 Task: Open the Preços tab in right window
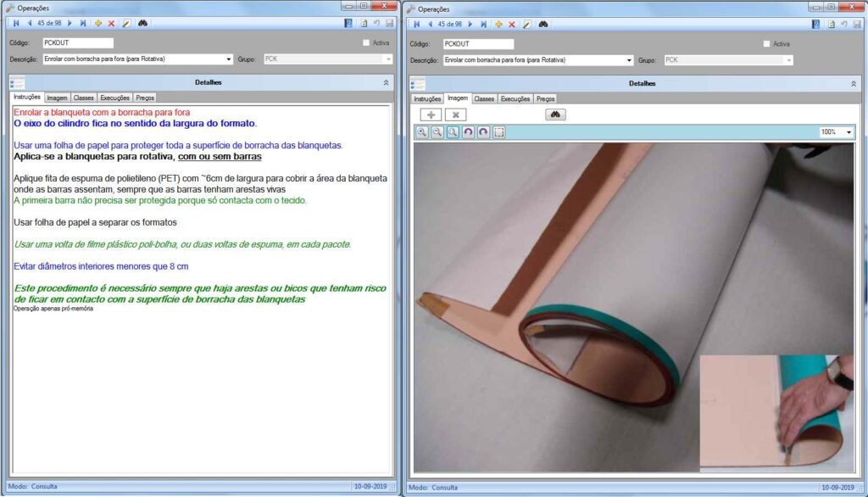(x=545, y=99)
